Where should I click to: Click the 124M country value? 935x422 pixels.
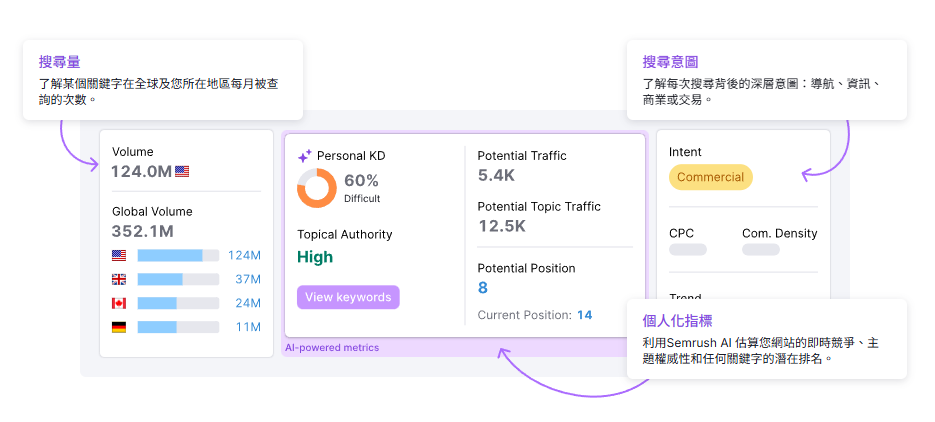coord(244,256)
